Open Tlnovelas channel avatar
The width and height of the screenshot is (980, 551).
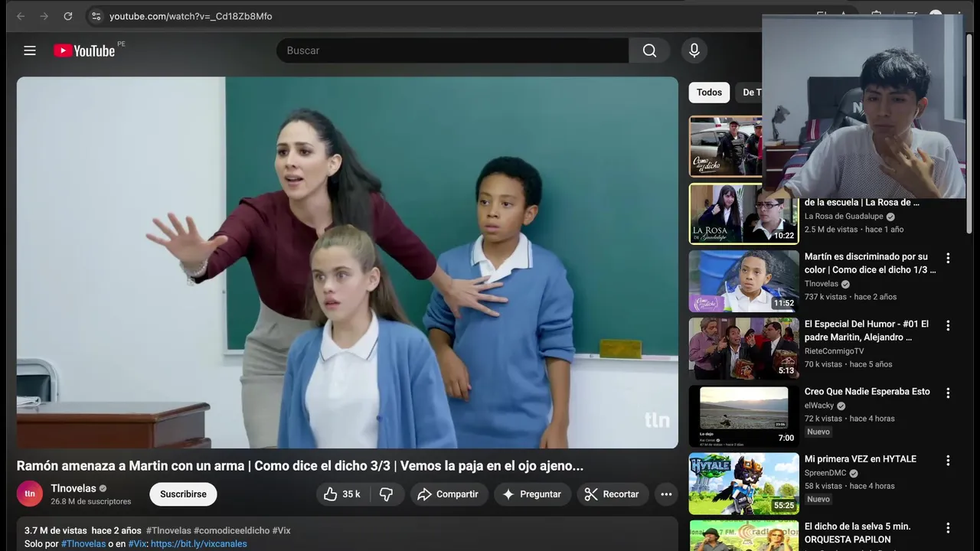(30, 494)
